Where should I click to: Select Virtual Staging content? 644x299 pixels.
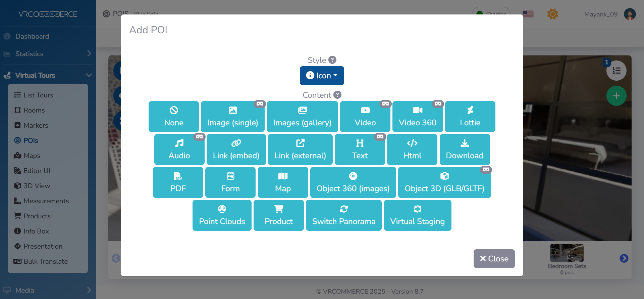coord(417,215)
